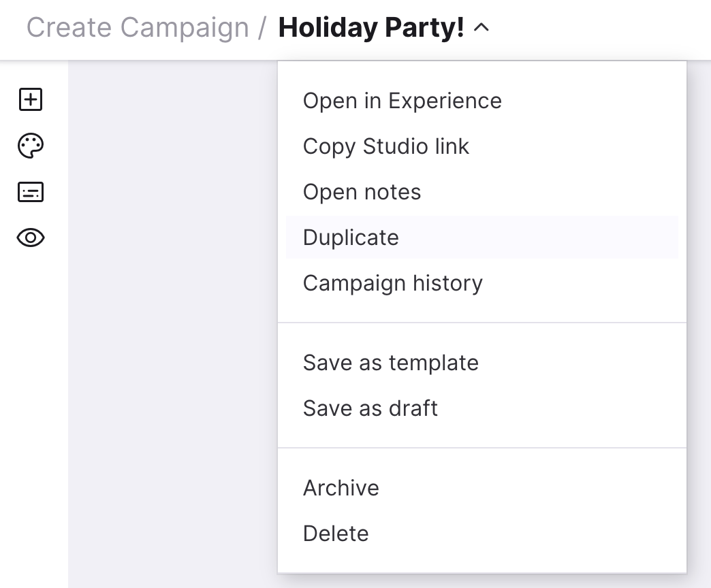The width and height of the screenshot is (711, 588).
Task: Click the Holiday Party! campaign title
Action: pos(371,28)
